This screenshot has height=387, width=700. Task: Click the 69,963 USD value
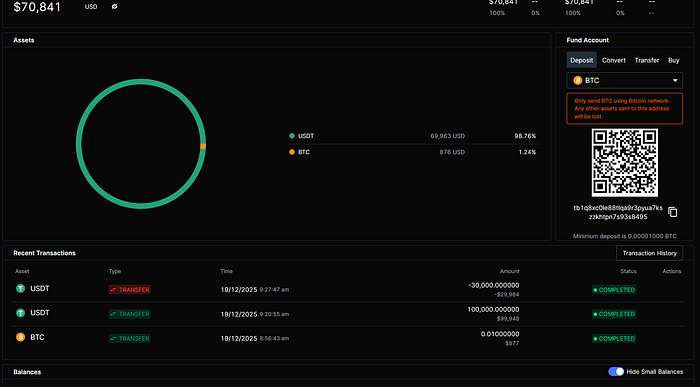click(x=447, y=136)
